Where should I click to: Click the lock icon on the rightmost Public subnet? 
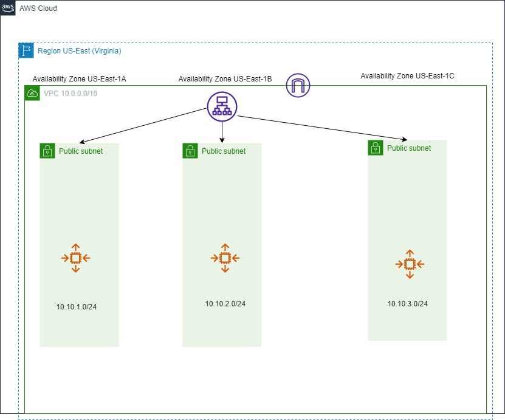coord(375,148)
